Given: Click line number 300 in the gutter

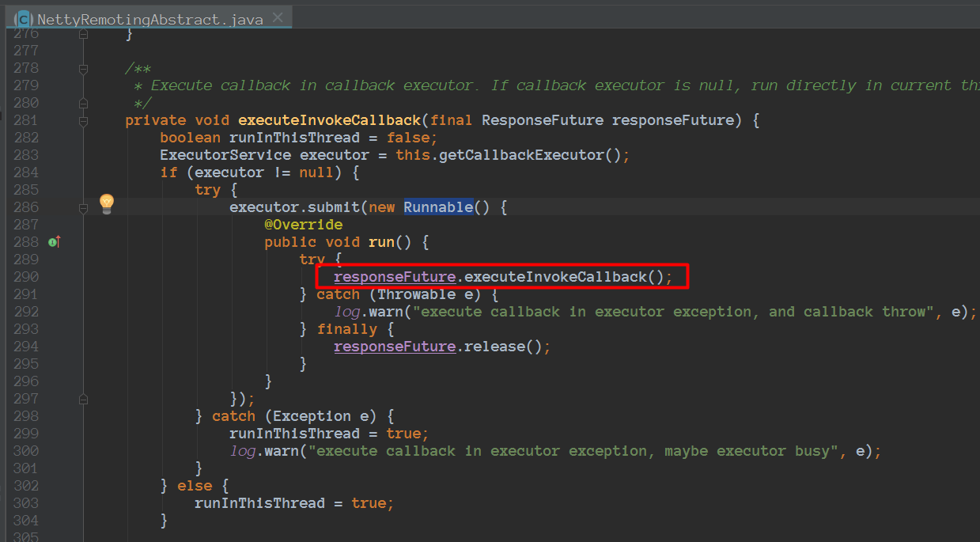Looking at the screenshot, I should click(26, 451).
